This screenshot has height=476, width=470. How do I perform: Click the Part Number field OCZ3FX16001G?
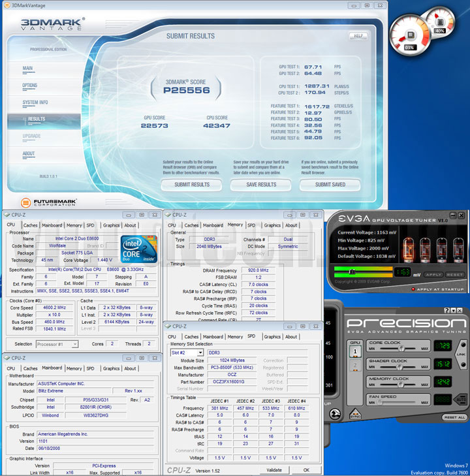click(232, 381)
